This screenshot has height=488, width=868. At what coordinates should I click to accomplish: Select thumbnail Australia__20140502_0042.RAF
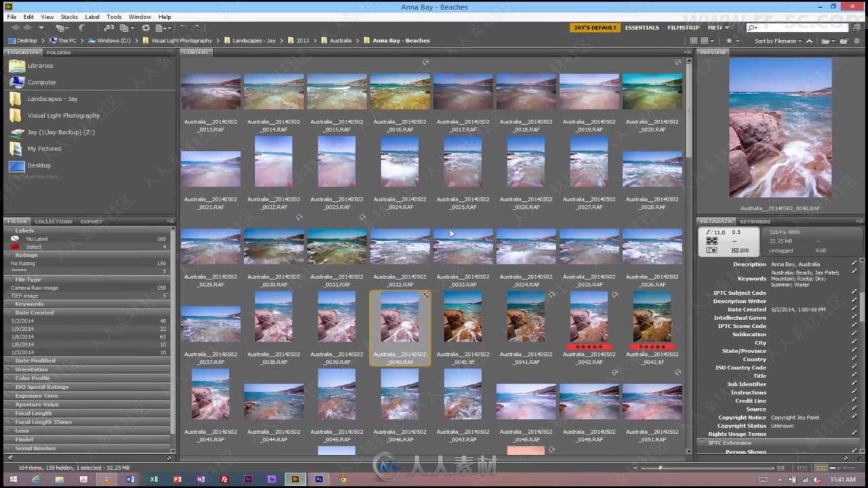coord(589,329)
